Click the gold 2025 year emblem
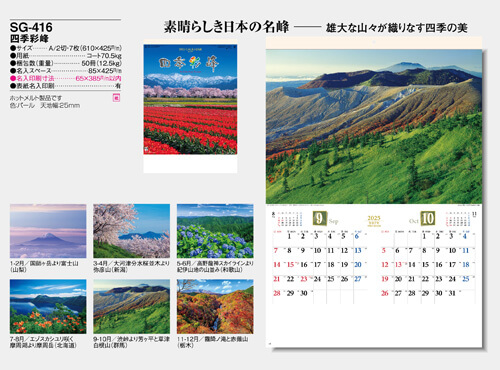The width and height of the screenshot is (500, 370). click(x=374, y=221)
